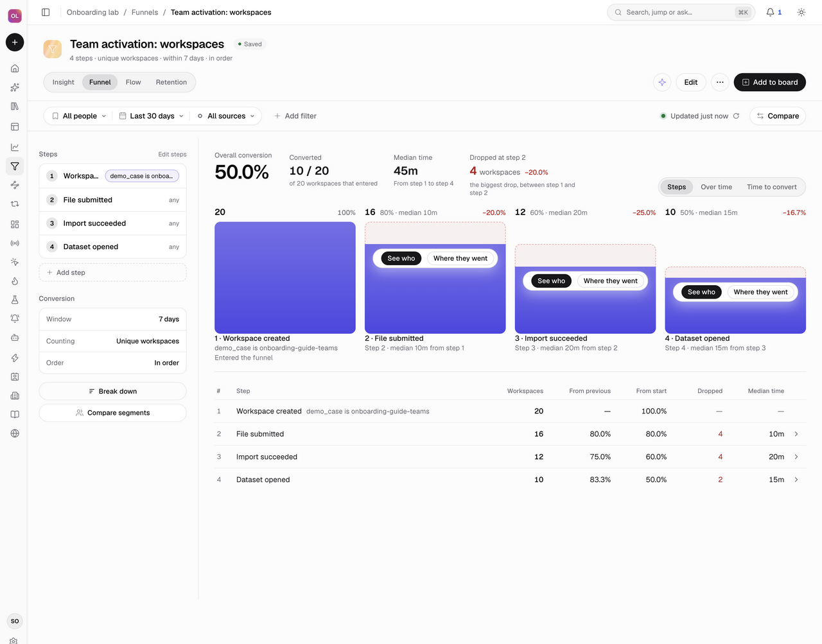Click Add step in the Steps panel
This screenshot has height=644, width=822.
(x=113, y=272)
